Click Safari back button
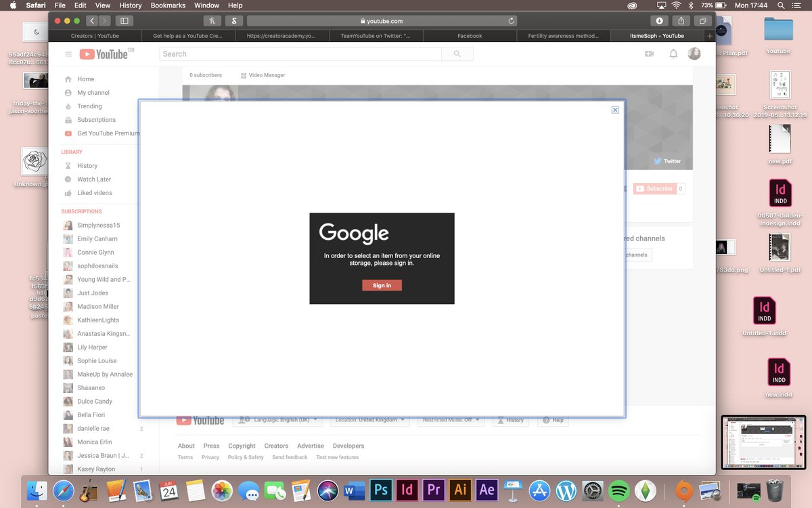 click(93, 21)
